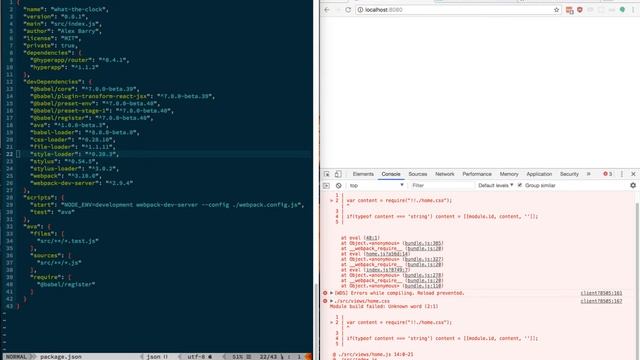Open the index.js eval stack link
640x360 pixels.
click(387, 270)
